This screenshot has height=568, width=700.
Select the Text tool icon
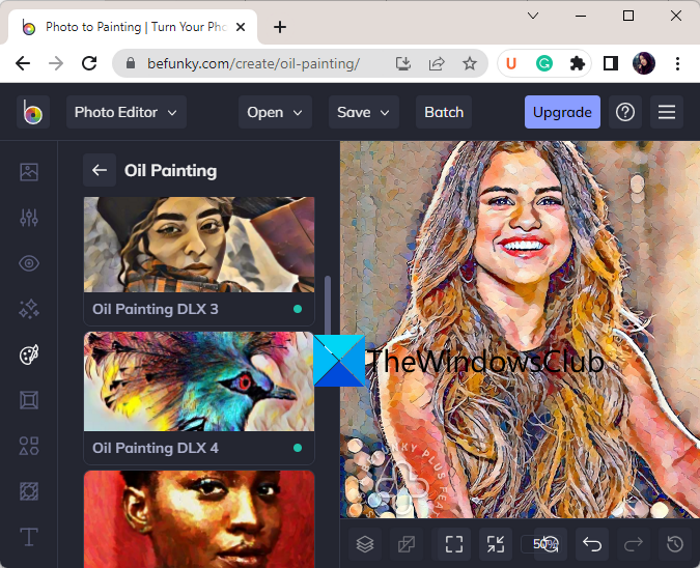(x=29, y=537)
